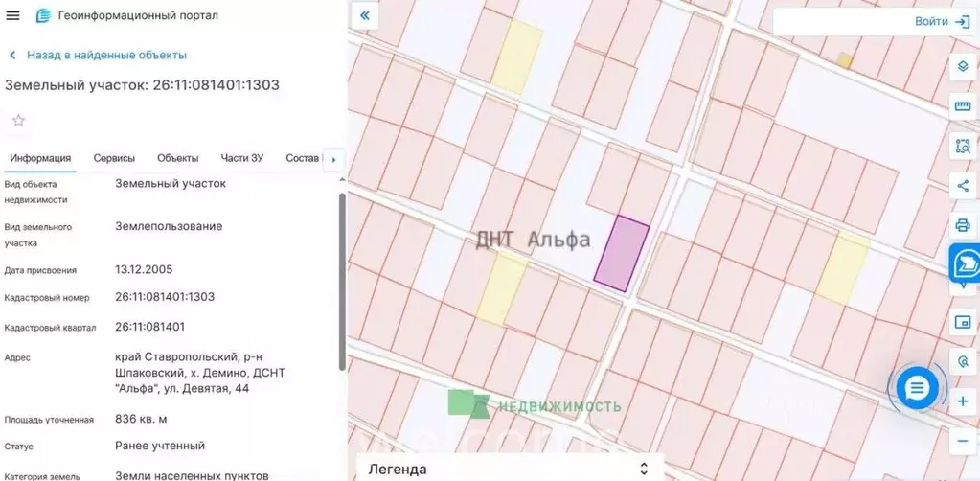This screenshot has height=481, width=980.
Task: Zoom out with the minus button
Action: 963,441
